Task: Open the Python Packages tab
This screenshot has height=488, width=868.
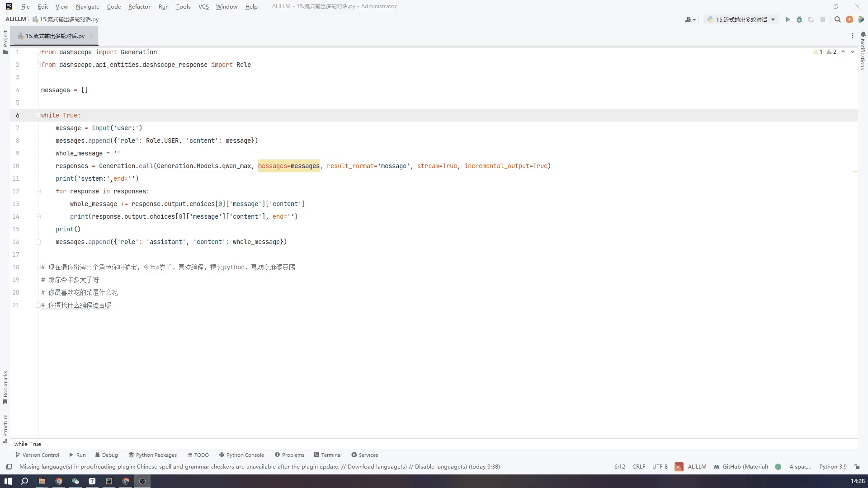Action: point(153,455)
